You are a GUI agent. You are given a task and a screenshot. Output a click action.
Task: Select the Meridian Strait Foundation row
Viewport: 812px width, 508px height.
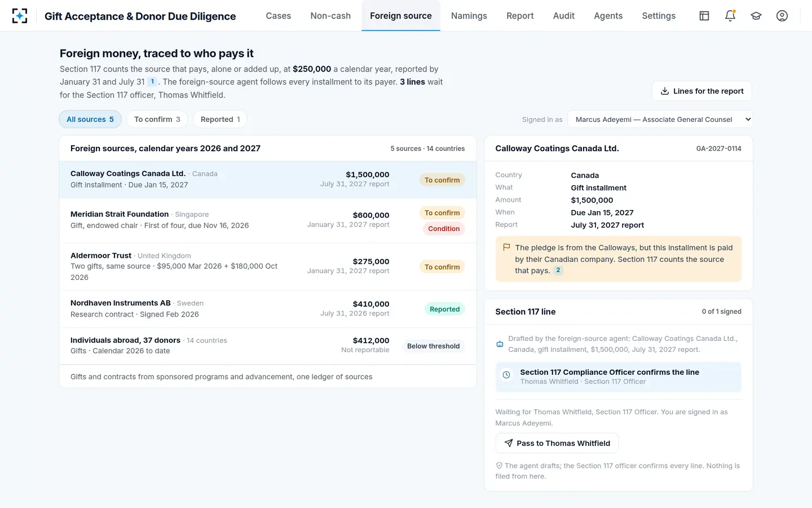coord(268,220)
